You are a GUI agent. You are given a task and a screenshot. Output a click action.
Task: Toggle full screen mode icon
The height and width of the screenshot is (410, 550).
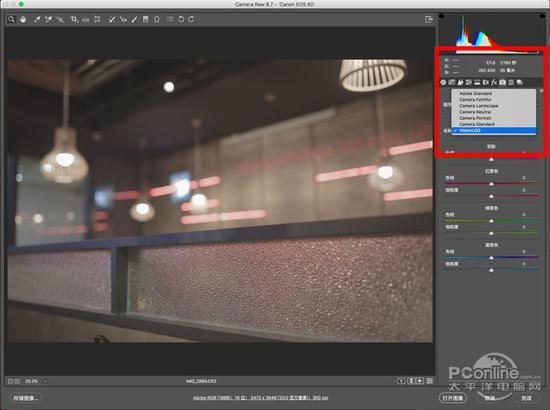click(429, 19)
